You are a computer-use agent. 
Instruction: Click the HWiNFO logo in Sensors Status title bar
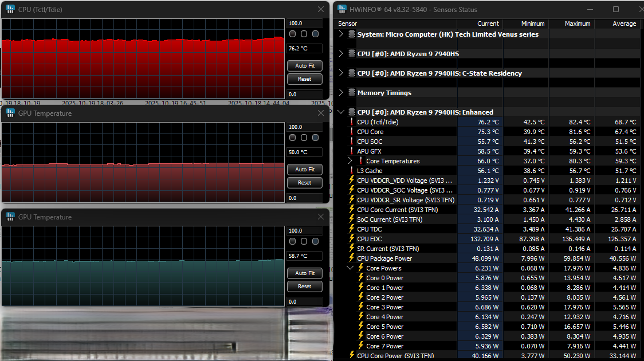tap(342, 9)
